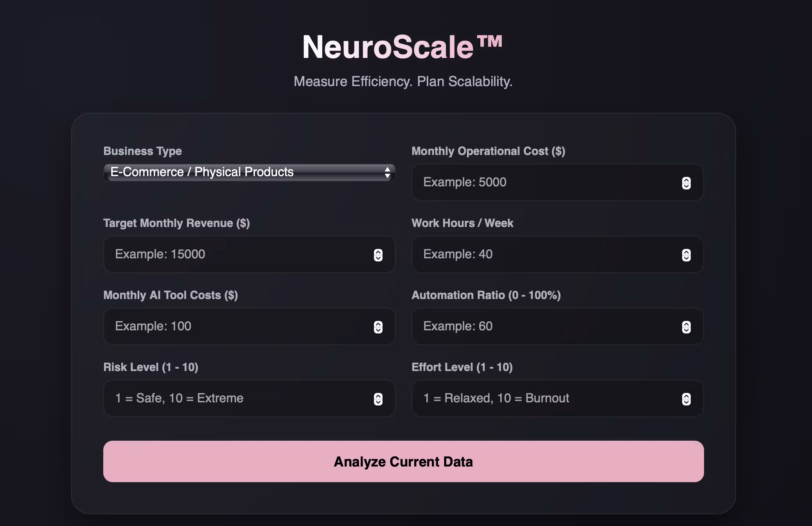Viewport: 812px width, 526px height.
Task: Click the Risk Level stepper arrows
Action: [378, 399]
